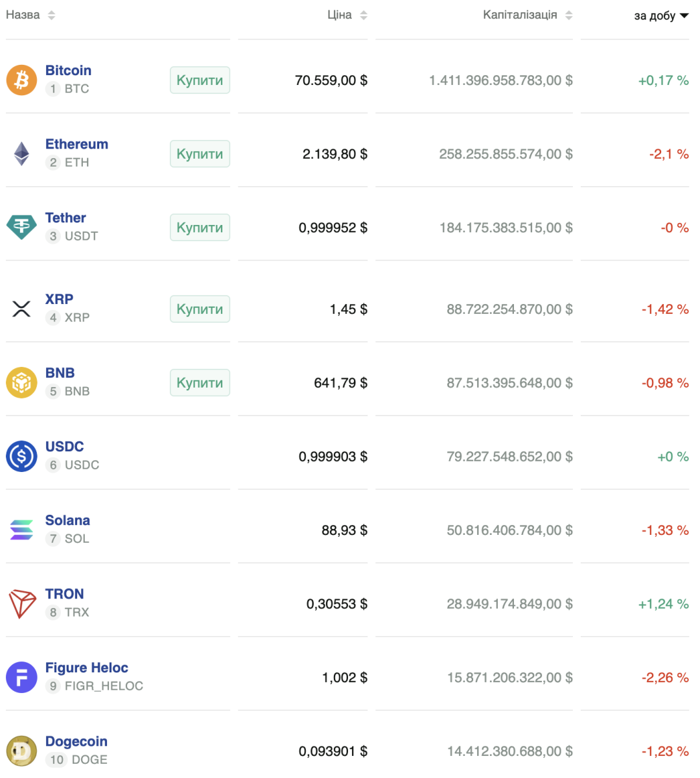Click the TRON logo icon
Image resolution: width=700 pixels, height=778 pixels.
pyautogui.click(x=21, y=604)
